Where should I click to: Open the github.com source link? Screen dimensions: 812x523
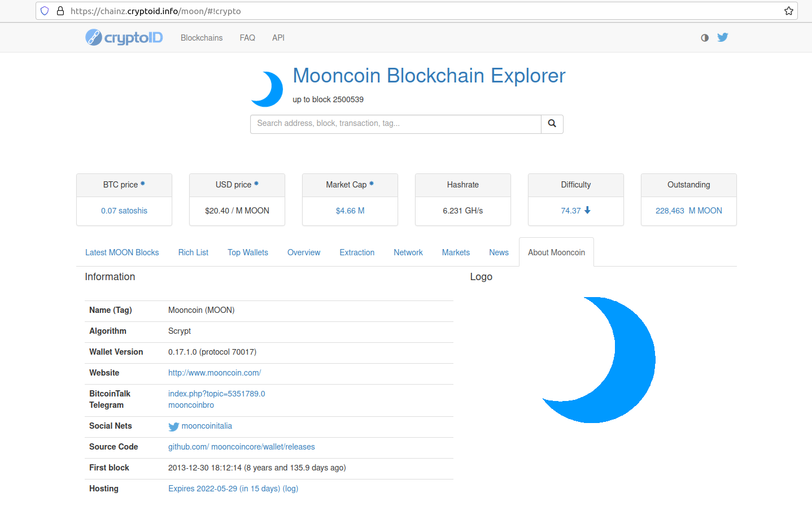click(189, 447)
